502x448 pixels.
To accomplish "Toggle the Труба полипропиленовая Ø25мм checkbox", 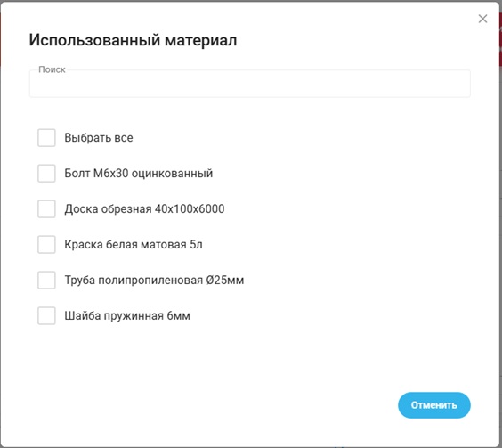I will (x=46, y=280).
